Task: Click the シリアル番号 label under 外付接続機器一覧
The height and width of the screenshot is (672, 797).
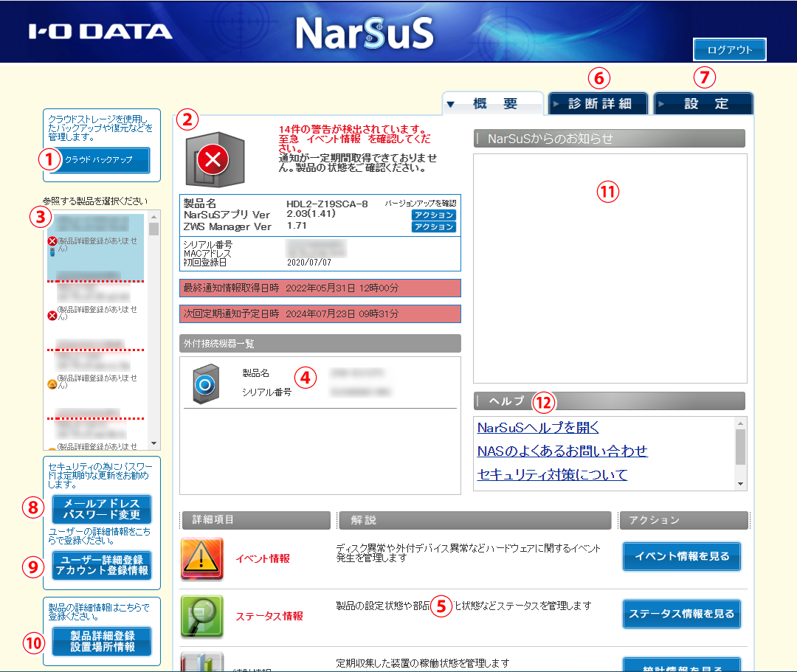Action: click(267, 392)
